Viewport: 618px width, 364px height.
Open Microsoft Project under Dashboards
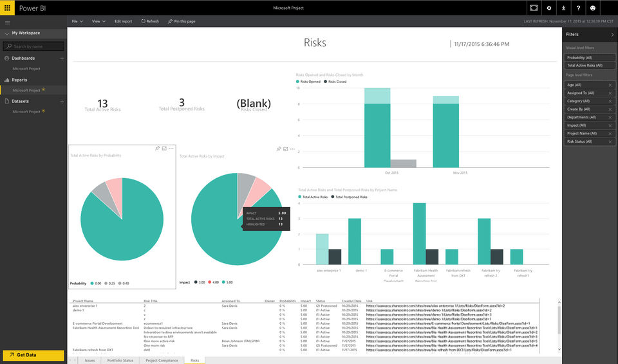26,69
